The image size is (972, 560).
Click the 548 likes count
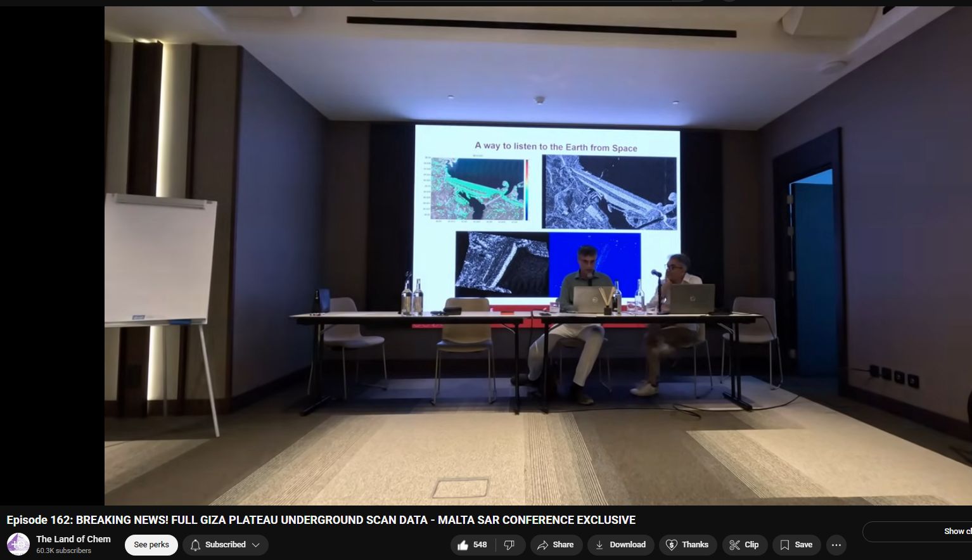(x=480, y=545)
